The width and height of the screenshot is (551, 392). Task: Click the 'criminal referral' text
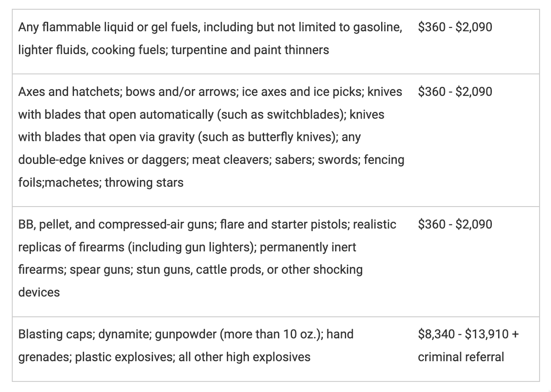coord(461,357)
